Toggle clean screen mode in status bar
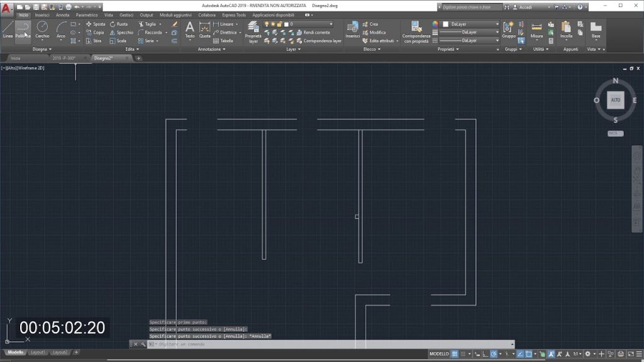644x362 pixels. pos(630,354)
